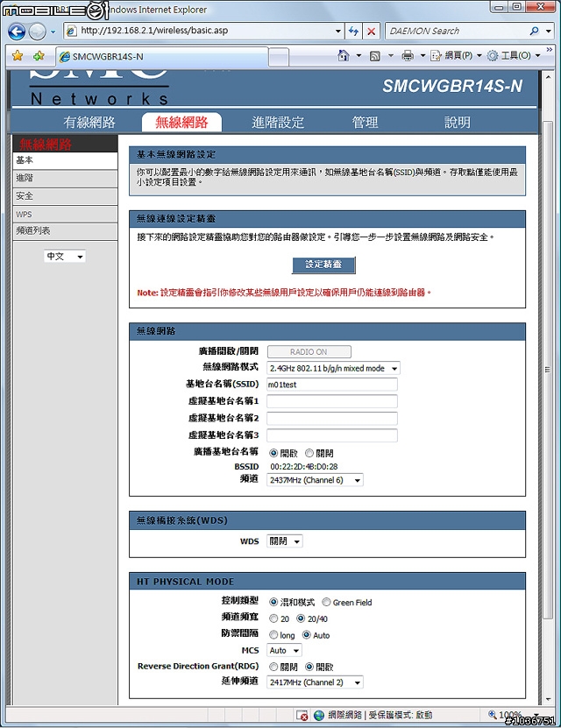Stop loading with the red X icon
This screenshot has height=728, width=561.
click(x=371, y=32)
